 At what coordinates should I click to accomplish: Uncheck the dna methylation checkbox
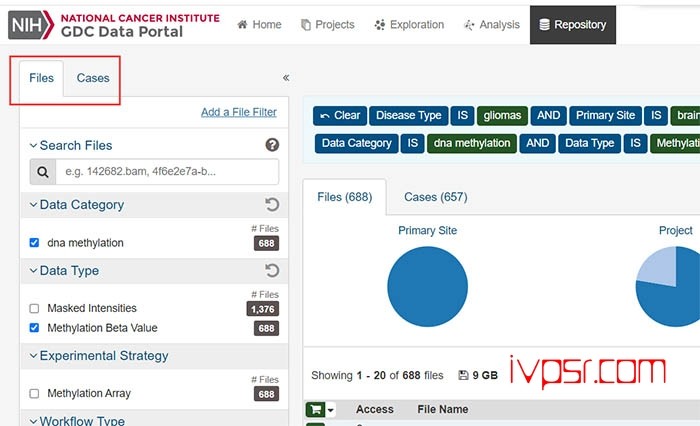[x=34, y=243]
